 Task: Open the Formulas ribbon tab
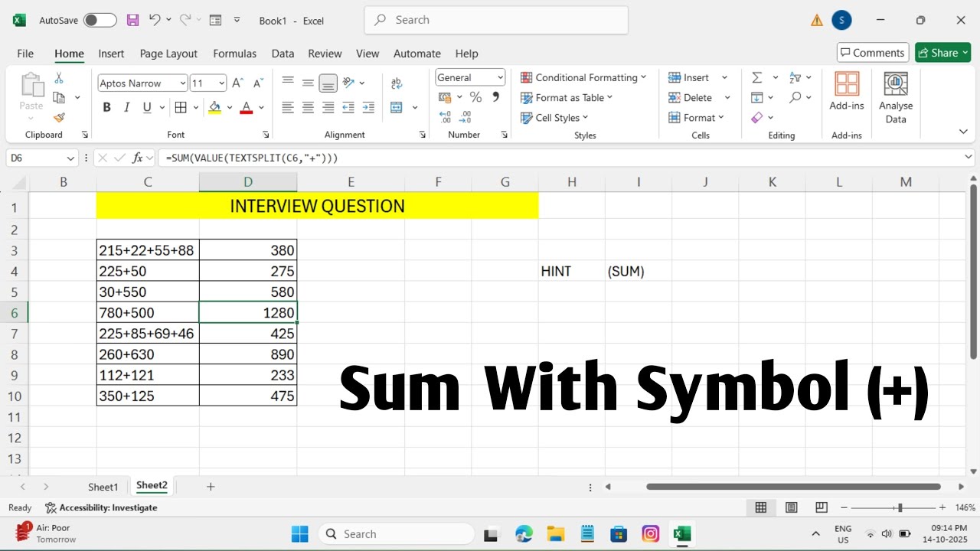[x=235, y=54]
